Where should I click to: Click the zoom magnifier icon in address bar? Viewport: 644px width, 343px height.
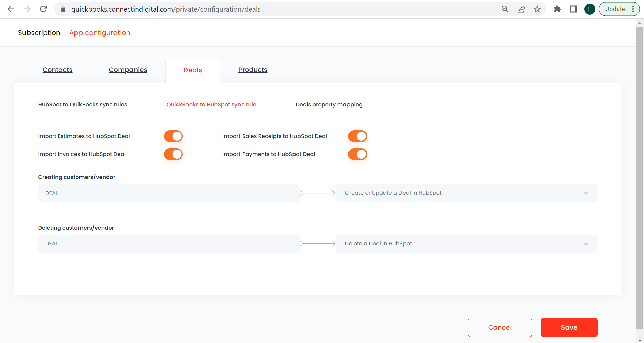click(x=505, y=9)
